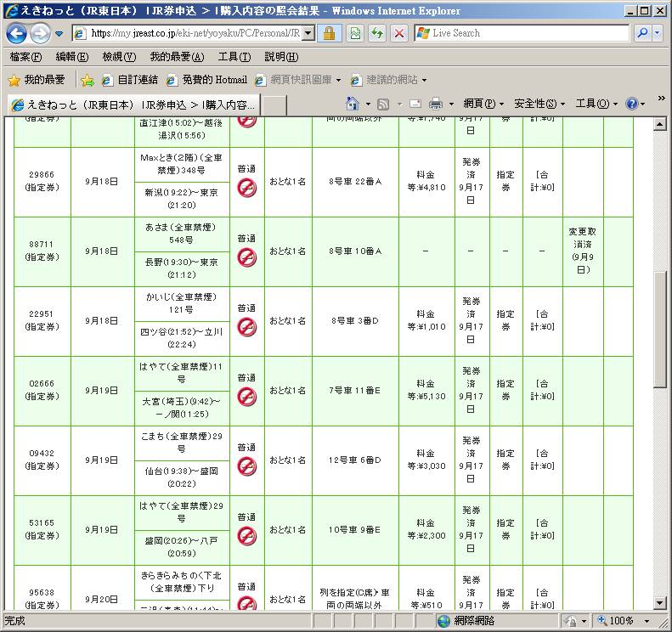Click the search magnifier button
The height and width of the screenshot is (632, 672).
tap(642, 33)
